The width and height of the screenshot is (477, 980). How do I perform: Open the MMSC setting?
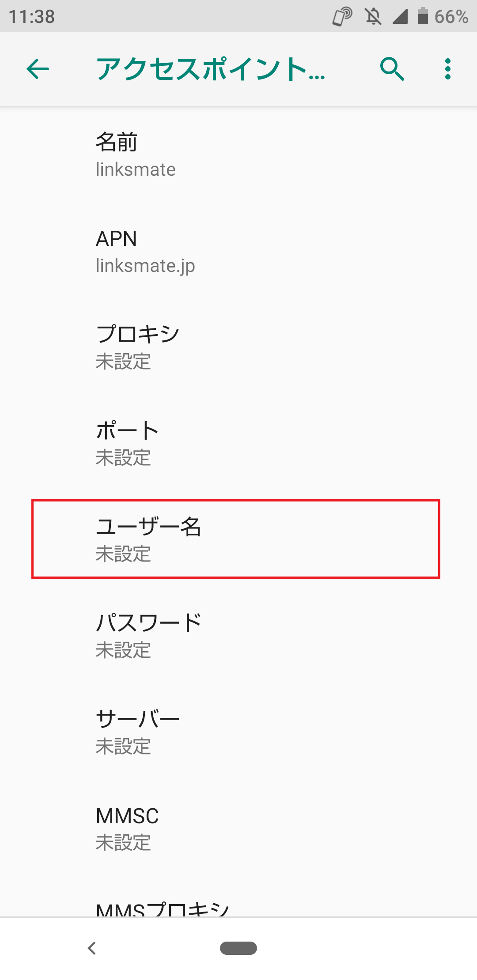[x=238, y=829]
